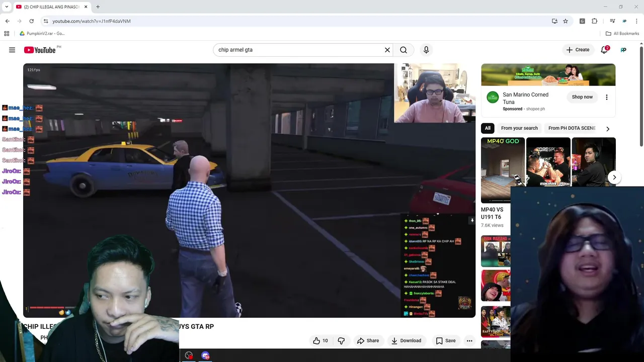
Task: Bookmark this page with the star
Action: (x=566, y=21)
